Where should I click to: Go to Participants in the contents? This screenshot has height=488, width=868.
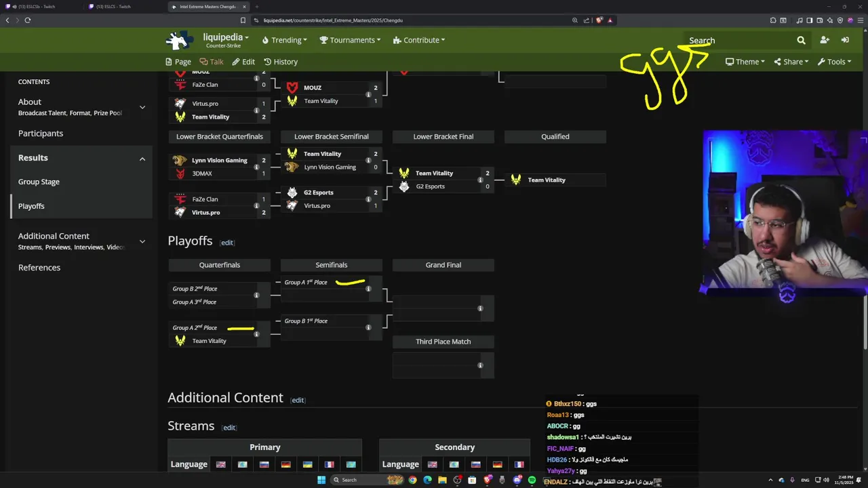point(41,134)
